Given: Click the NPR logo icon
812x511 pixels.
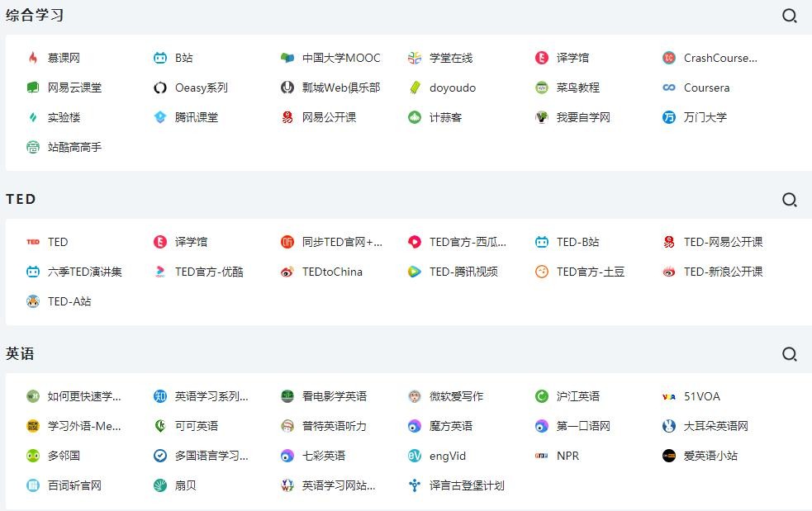Looking at the screenshot, I should click(542, 456).
